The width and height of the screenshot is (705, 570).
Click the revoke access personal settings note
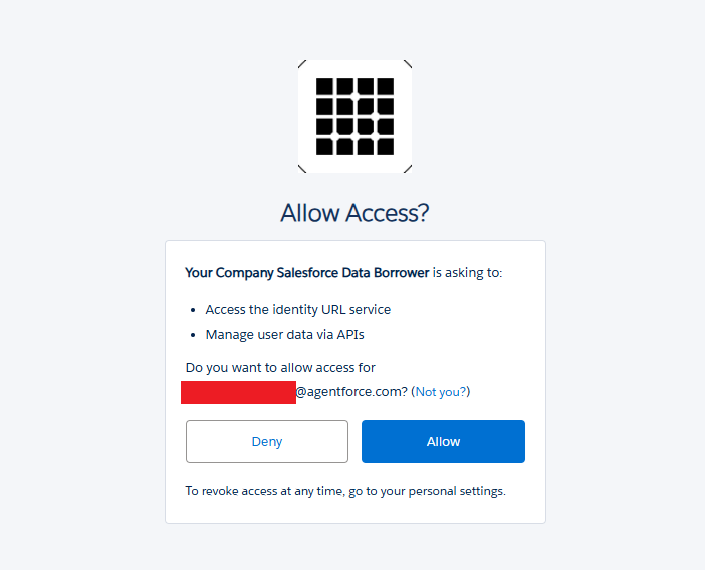pyautogui.click(x=345, y=491)
